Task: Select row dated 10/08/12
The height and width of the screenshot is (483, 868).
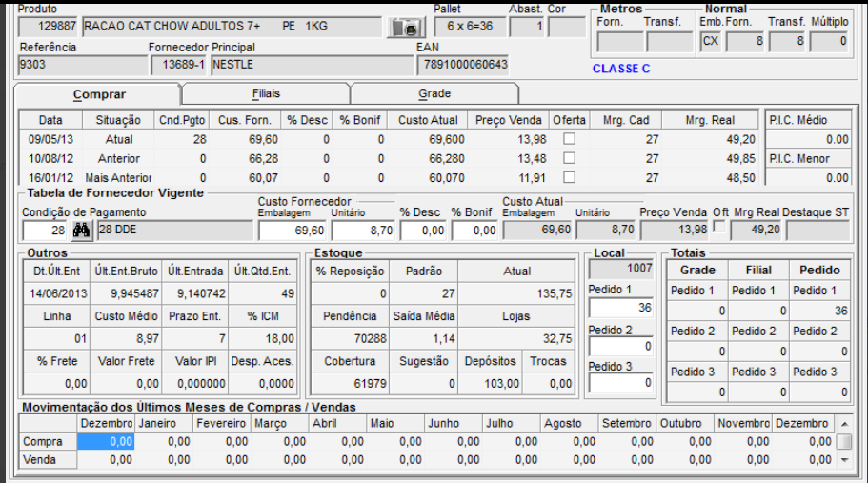Action: [x=389, y=159]
